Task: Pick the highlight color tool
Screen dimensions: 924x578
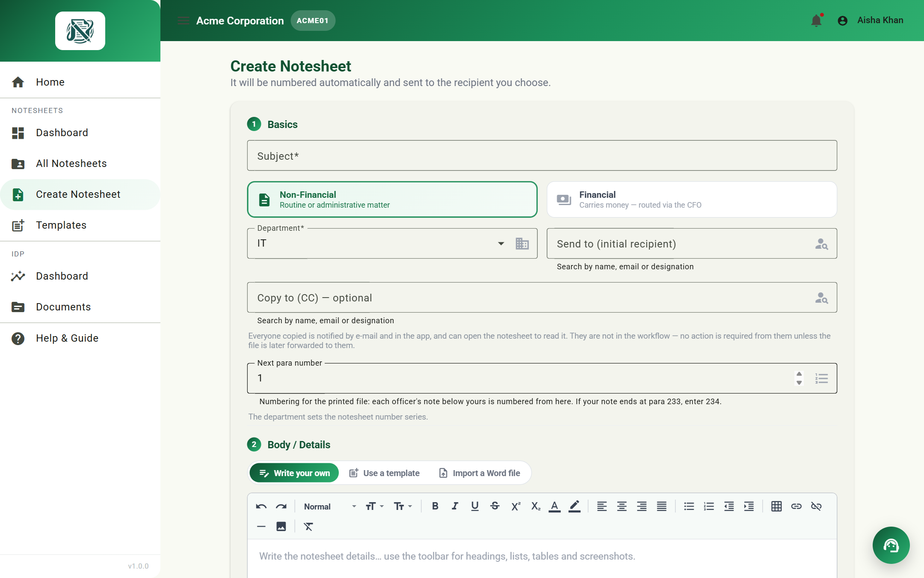Action: click(x=575, y=506)
